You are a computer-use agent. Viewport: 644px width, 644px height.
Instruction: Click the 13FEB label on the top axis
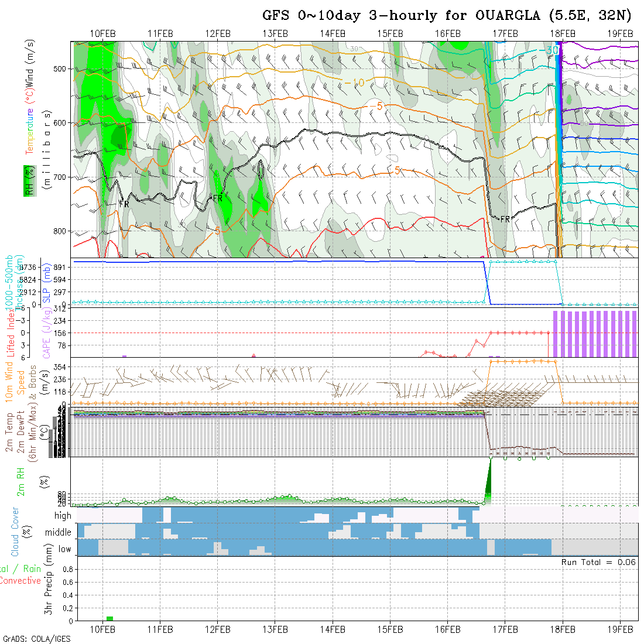point(275,34)
